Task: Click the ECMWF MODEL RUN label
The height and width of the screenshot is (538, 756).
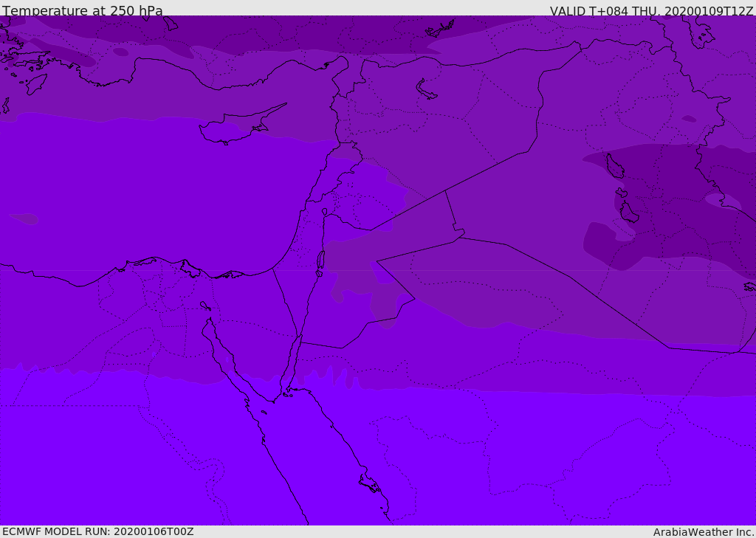Action: (97, 531)
